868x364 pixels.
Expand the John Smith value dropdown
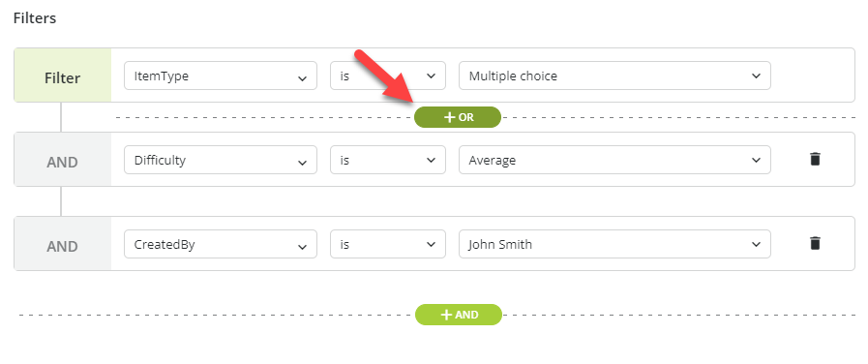pyautogui.click(x=614, y=244)
